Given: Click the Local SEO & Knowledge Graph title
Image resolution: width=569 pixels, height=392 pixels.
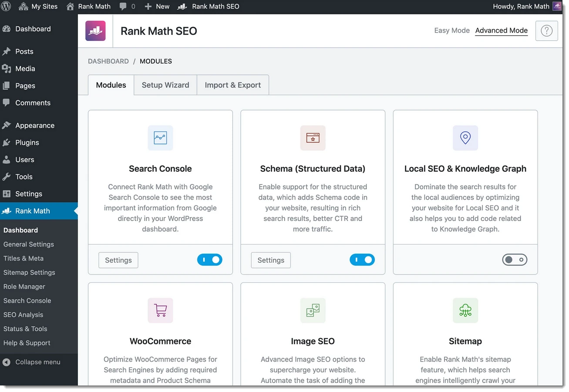Looking at the screenshot, I should [x=465, y=169].
